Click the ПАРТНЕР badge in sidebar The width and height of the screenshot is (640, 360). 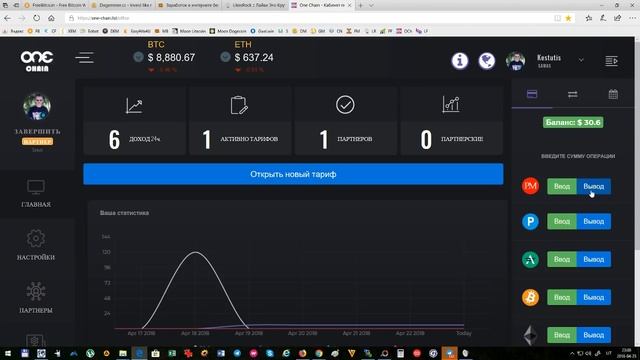pos(37,142)
